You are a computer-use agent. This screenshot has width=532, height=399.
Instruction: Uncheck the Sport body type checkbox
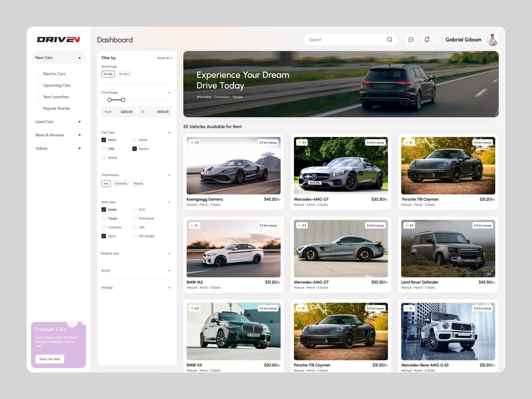pos(104,236)
